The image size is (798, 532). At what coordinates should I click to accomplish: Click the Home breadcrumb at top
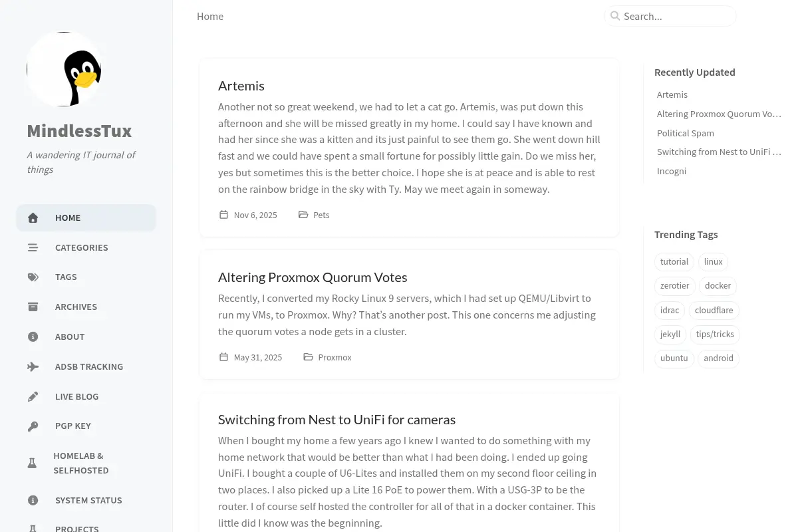(x=210, y=16)
